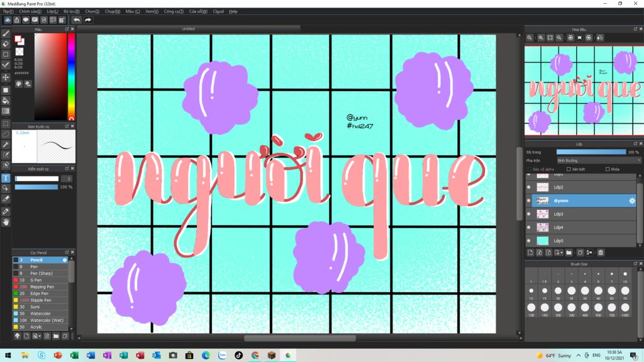The image size is (644, 362).
Task: Select the Brush tool in left toolbar
Action: pyautogui.click(x=6, y=34)
